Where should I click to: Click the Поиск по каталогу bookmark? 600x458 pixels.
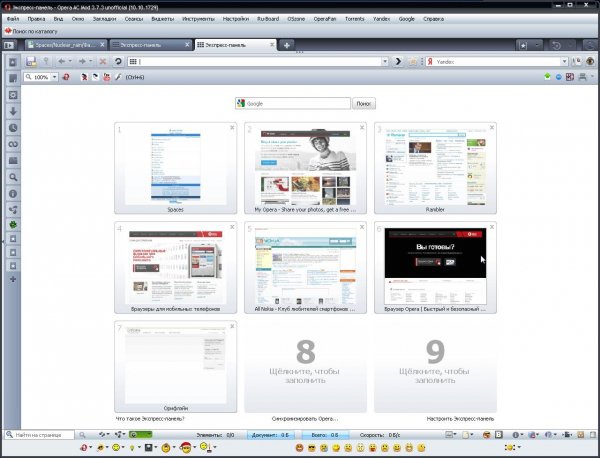(x=31, y=31)
